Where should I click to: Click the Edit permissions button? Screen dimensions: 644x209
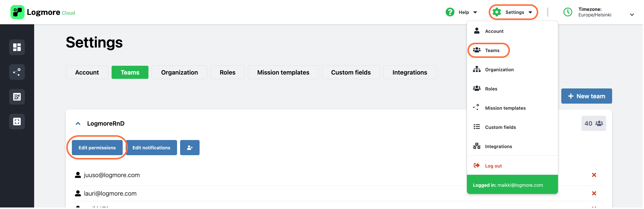click(97, 148)
